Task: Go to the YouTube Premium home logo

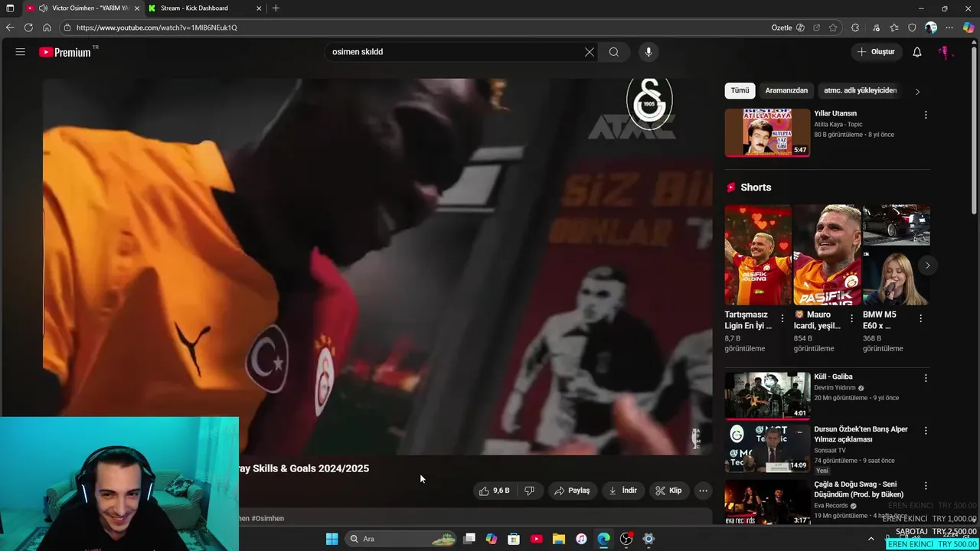Action: click(x=66, y=52)
